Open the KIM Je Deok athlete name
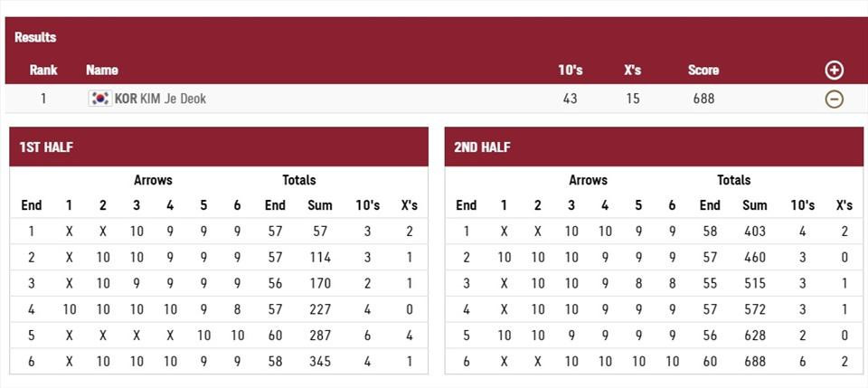868x388 pixels. [173, 99]
